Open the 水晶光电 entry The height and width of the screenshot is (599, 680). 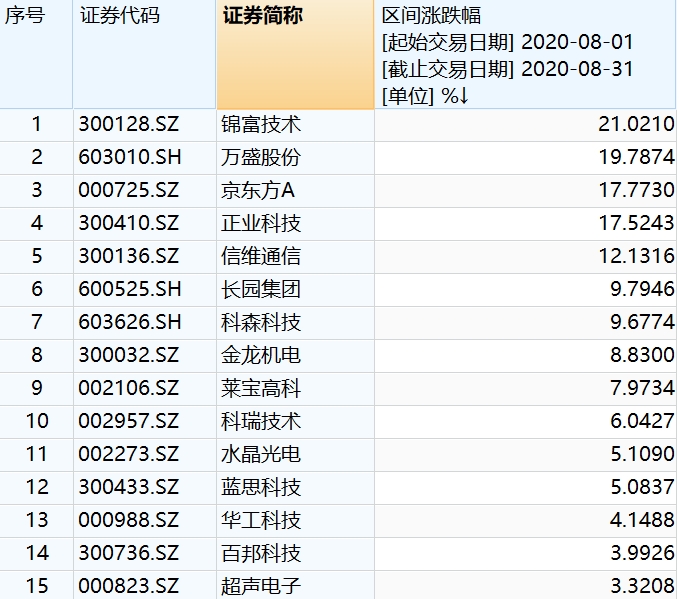click(261, 454)
